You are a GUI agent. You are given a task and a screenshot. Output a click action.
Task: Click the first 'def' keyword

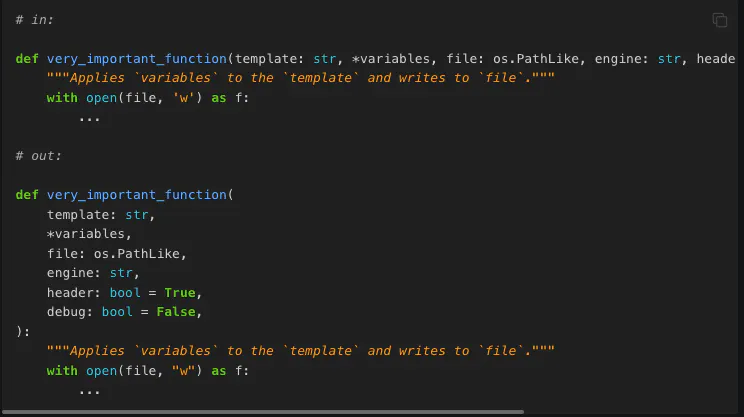[x=27, y=59]
